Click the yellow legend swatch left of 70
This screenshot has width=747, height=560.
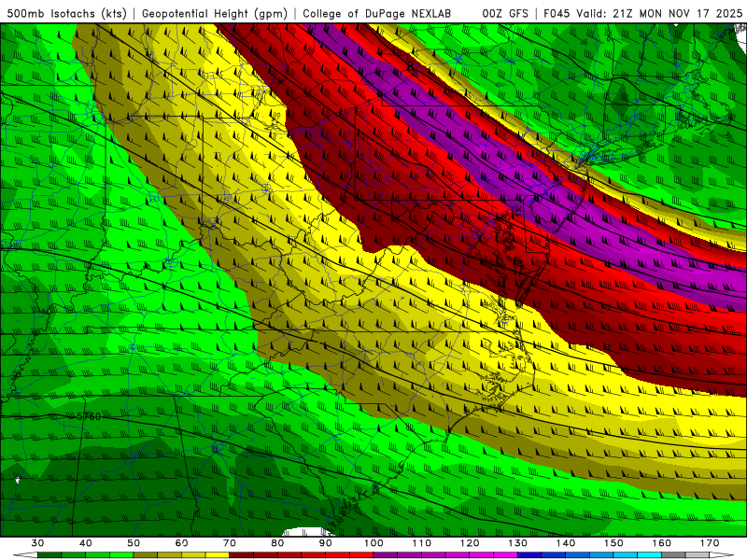(218, 555)
